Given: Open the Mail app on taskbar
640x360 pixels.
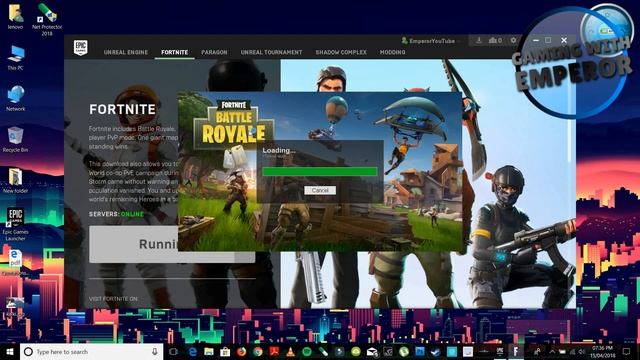Looking at the screenshot, I should 372,351.
